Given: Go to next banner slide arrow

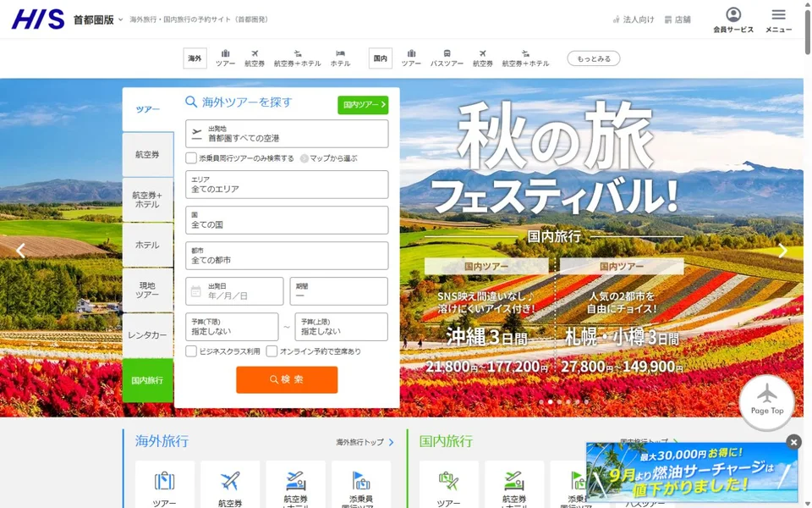Looking at the screenshot, I should click(x=782, y=251).
